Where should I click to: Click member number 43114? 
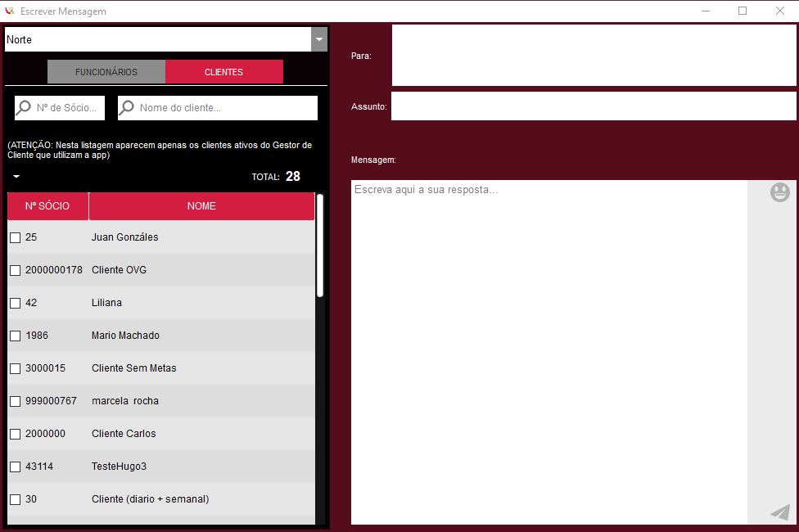[39, 467]
